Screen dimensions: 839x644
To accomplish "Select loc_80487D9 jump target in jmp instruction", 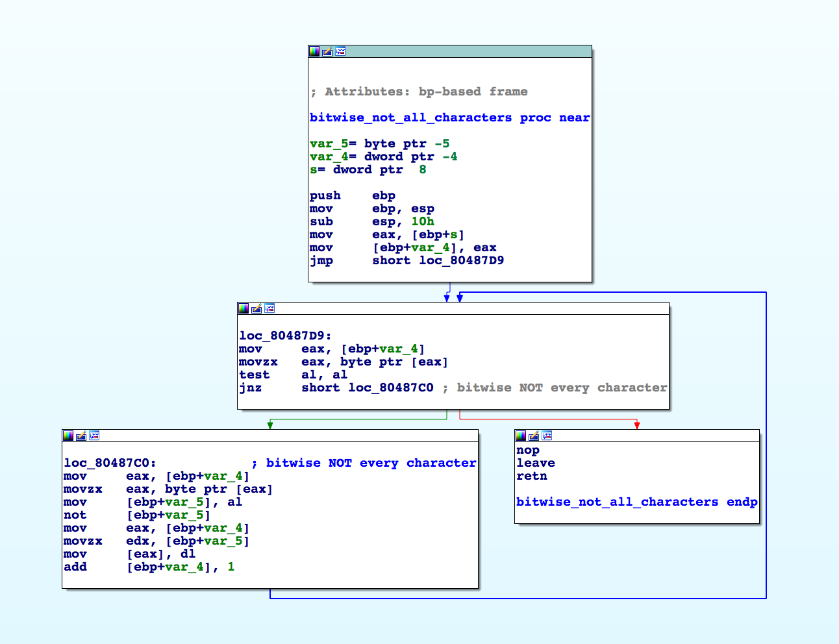I will tap(461, 260).
